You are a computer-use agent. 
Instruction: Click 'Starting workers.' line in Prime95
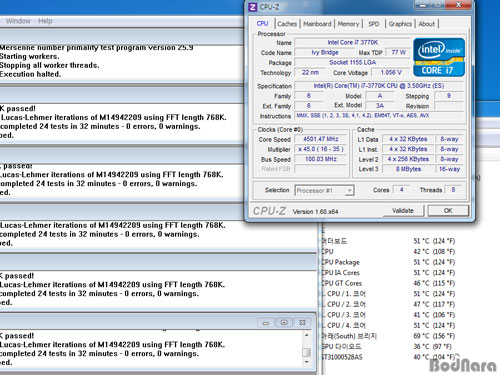pos(30,56)
